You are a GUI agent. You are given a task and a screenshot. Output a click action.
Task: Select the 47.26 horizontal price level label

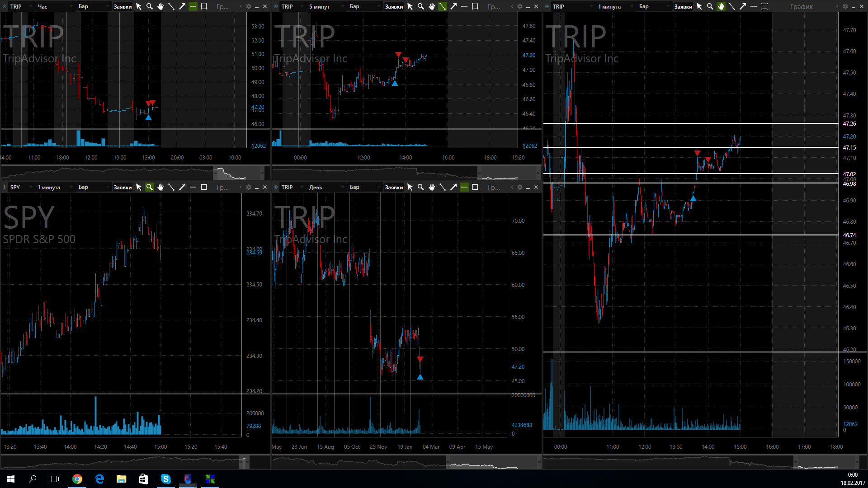tap(849, 123)
